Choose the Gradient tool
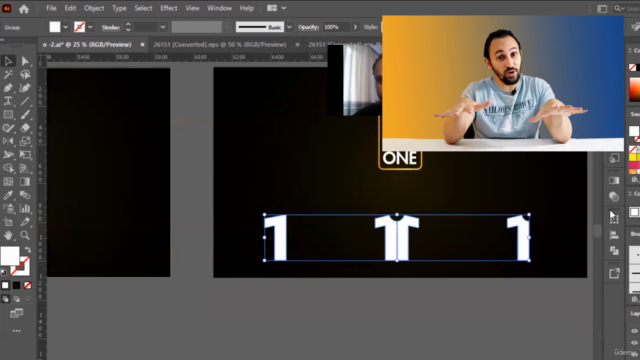 coord(25,182)
